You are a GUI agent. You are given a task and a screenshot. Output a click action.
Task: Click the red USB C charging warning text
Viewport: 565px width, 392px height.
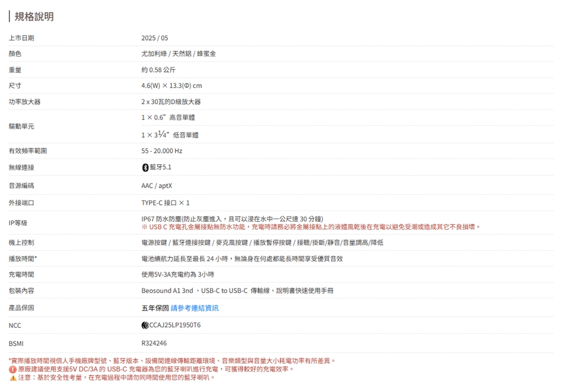click(311, 227)
